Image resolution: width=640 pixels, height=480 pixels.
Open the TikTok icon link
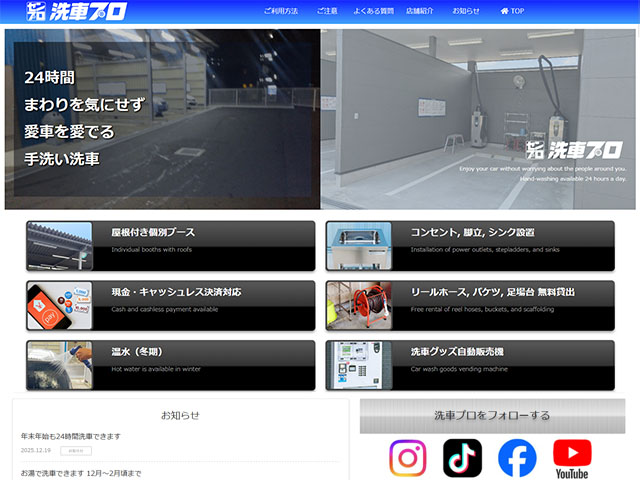click(462, 458)
